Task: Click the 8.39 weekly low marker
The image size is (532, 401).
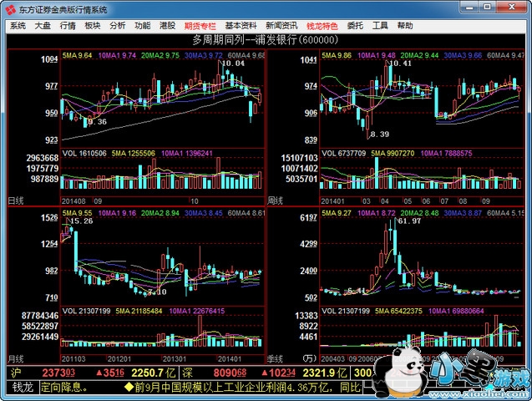Action: tap(380, 134)
